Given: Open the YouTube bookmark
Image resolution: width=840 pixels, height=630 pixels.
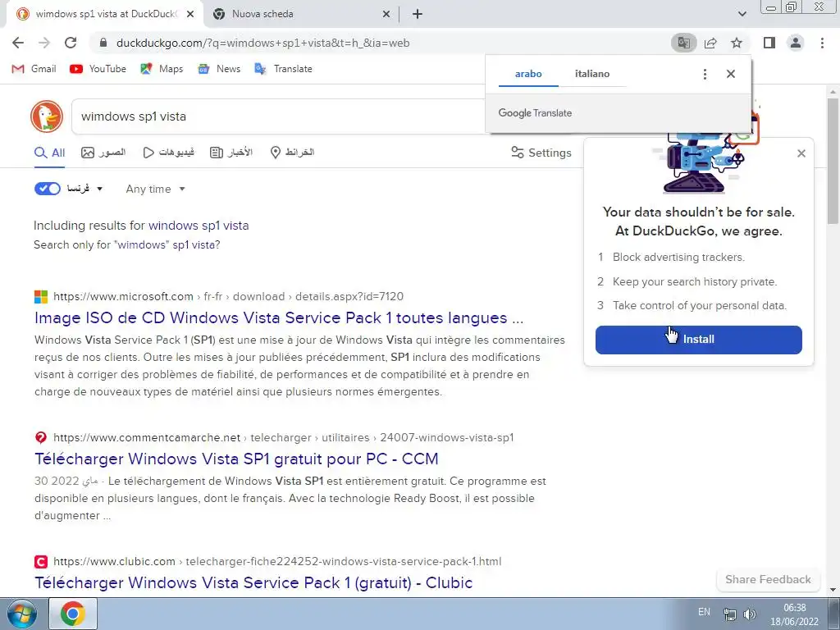Looking at the screenshot, I should tap(98, 69).
